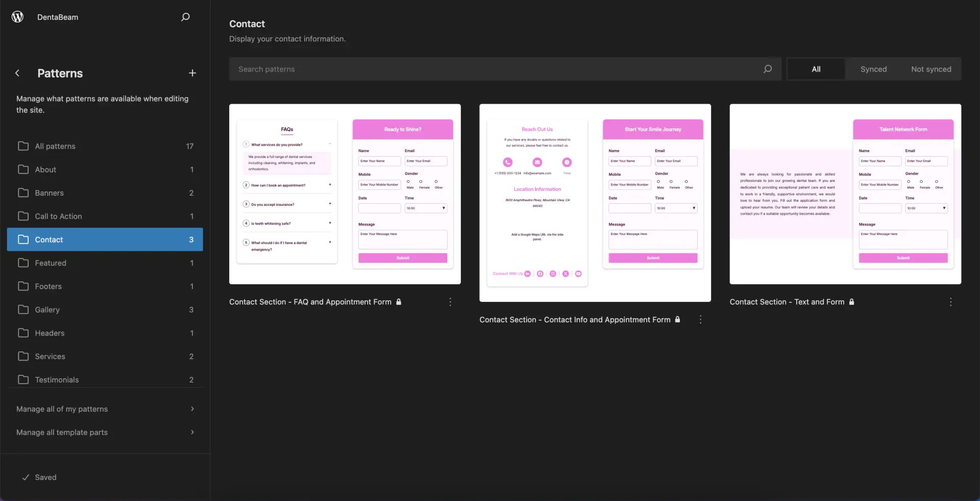
Task: Add a new pattern with the plus icon
Action: click(x=192, y=73)
